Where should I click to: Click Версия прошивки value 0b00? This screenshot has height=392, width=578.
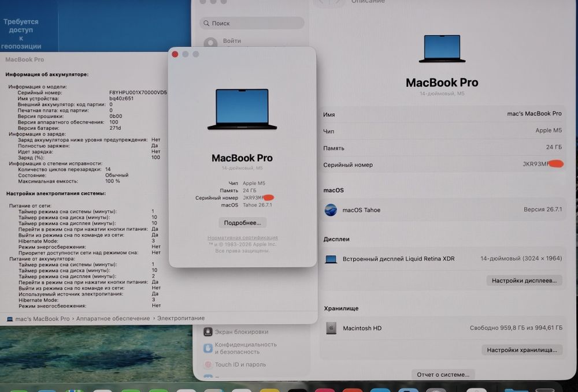(x=116, y=116)
